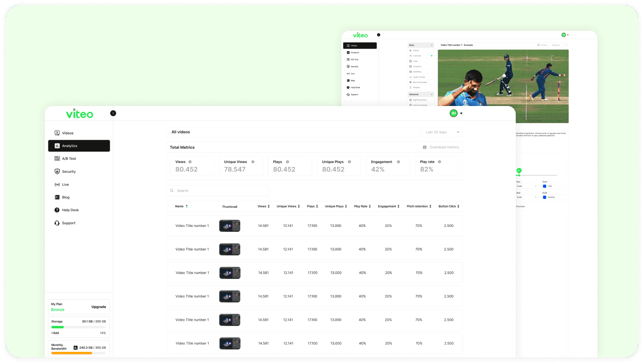Expand the account menu arrow beside IM avatar
The image size is (644, 364).
click(x=461, y=114)
